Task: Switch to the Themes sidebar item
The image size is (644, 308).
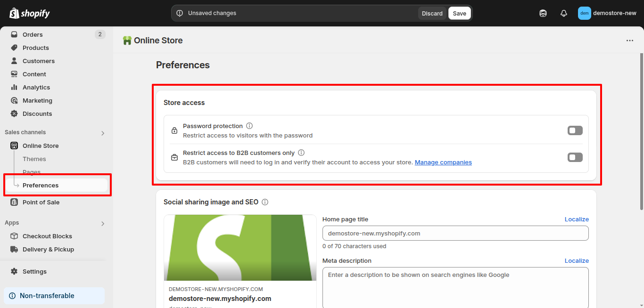Action: tap(34, 159)
